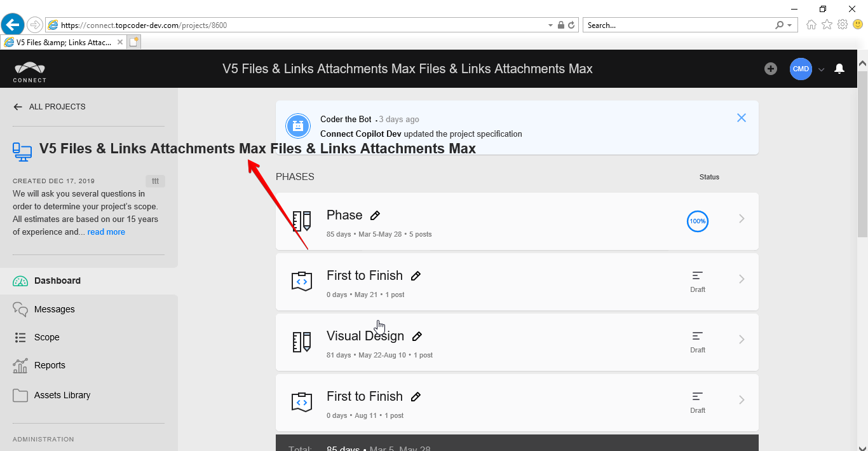The image size is (868, 451).
Task: Click the magnifier search icon
Action: pyautogui.click(x=779, y=25)
